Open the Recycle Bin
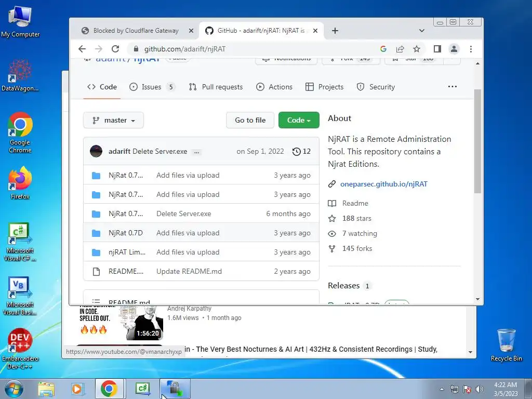Viewport: 532px width, 399px height. (x=506, y=345)
